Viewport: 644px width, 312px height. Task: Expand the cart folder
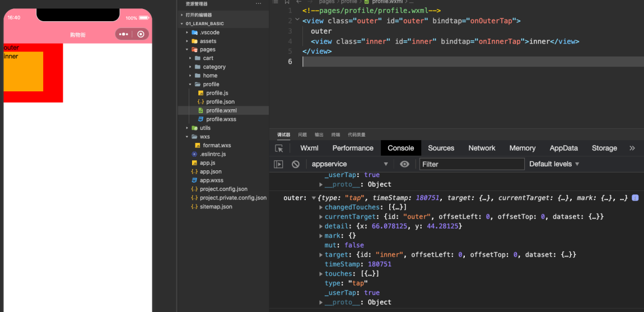click(190, 58)
